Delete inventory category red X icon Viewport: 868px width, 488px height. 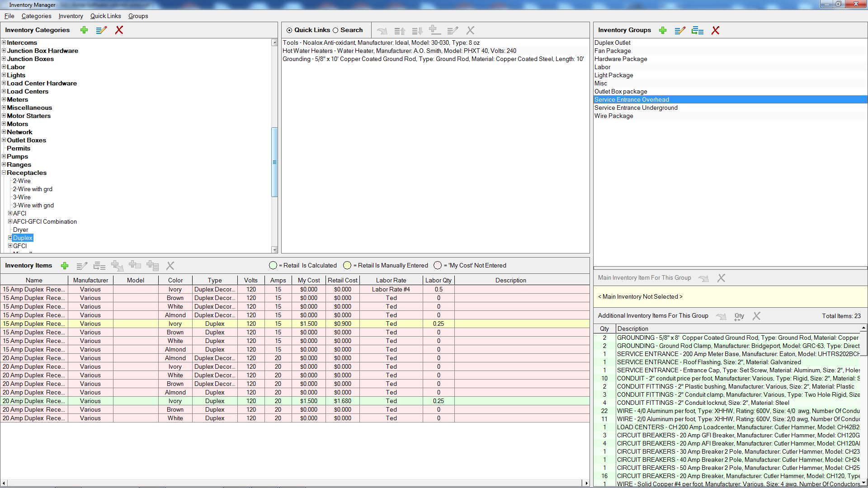pyautogui.click(x=119, y=30)
